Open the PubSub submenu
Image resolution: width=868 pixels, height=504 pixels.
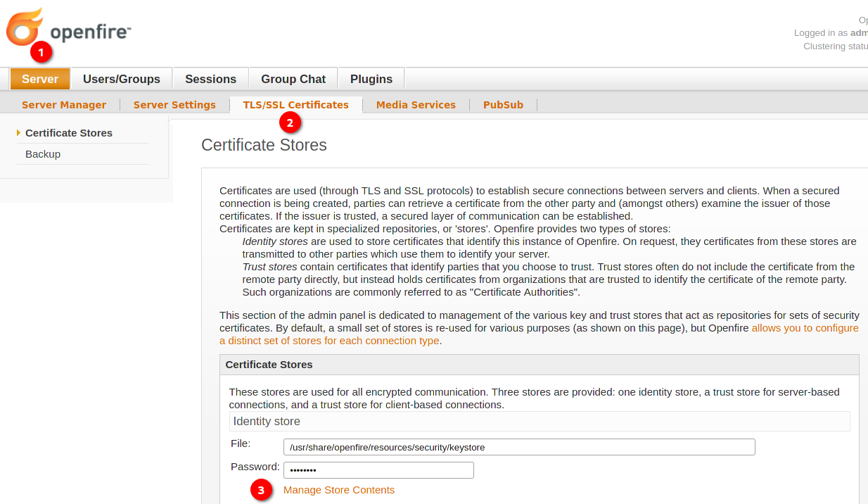tap(503, 105)
